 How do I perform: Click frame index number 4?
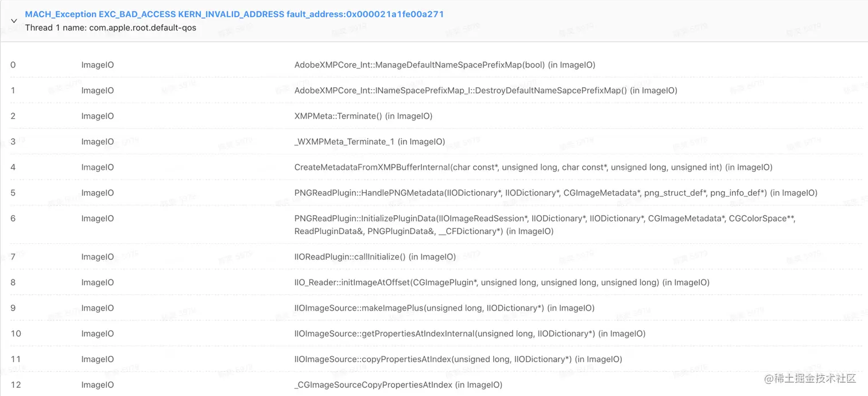point(13,167)
